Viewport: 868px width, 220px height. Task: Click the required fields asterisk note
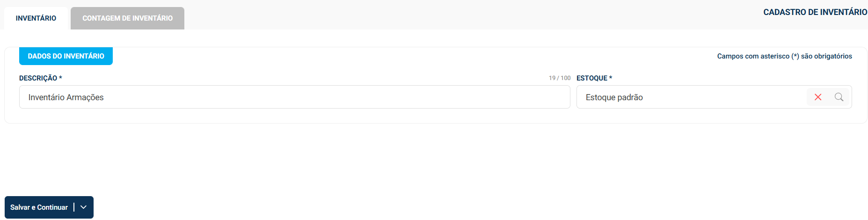784,56
